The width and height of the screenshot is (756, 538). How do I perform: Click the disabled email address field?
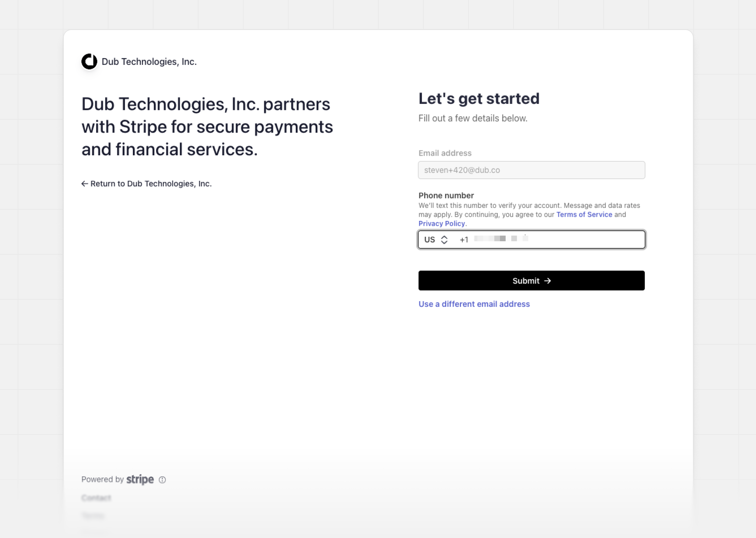click(532, 170)
